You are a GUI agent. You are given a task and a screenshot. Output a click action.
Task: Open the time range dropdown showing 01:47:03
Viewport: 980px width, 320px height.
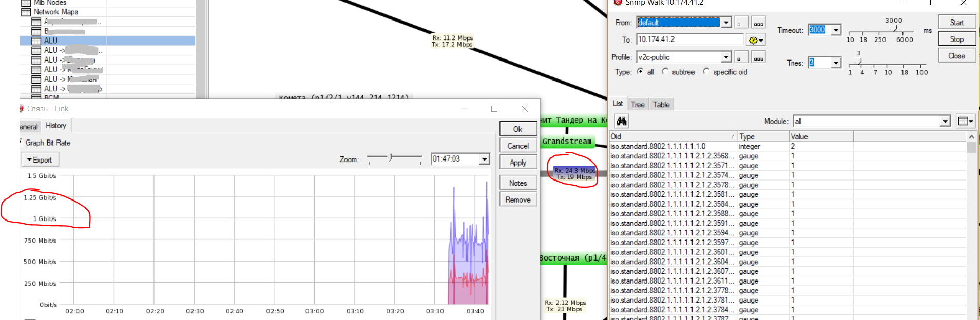click(x=484, y=159)
